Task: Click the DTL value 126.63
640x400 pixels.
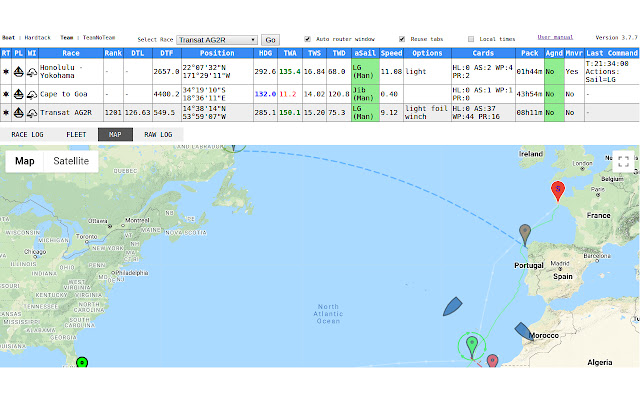Action: 138,112
